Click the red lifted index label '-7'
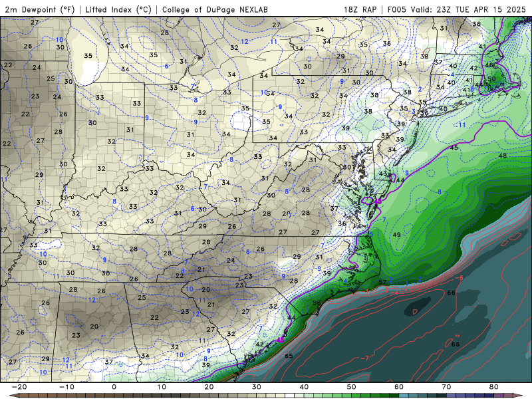 pos(365,358)
